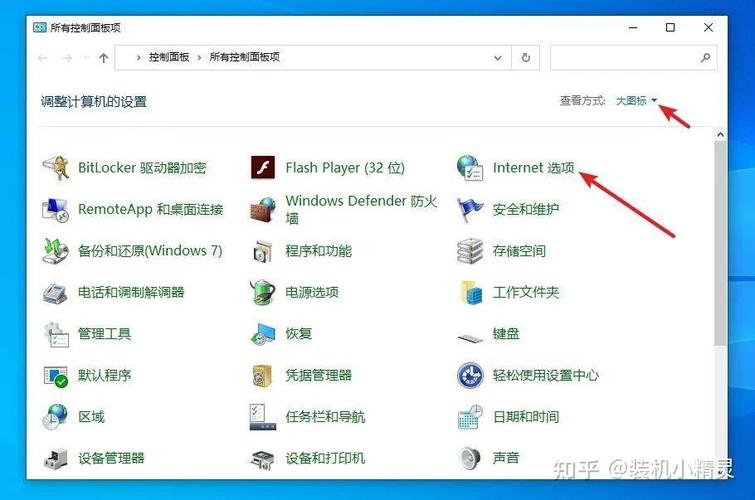Open the 凭据管理器 text link
Image resolution: width=755 pixels, height=500 pixels.
[x=318, y=375]
